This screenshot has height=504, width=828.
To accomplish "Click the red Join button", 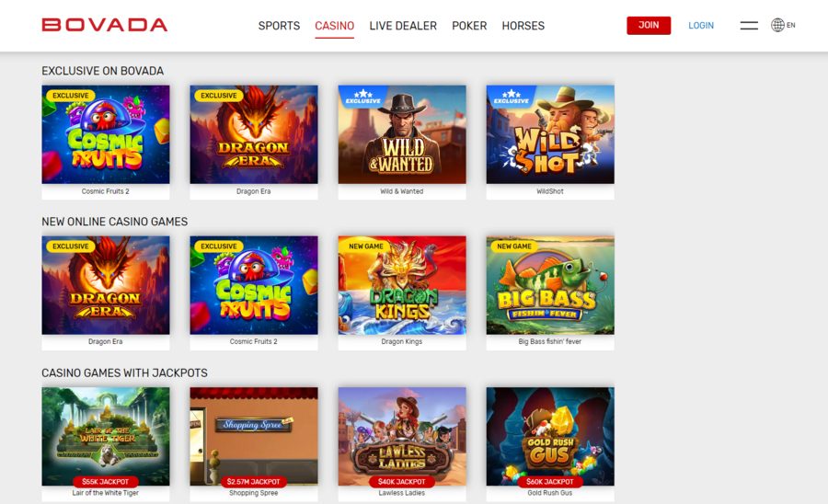I will [649, 26].
